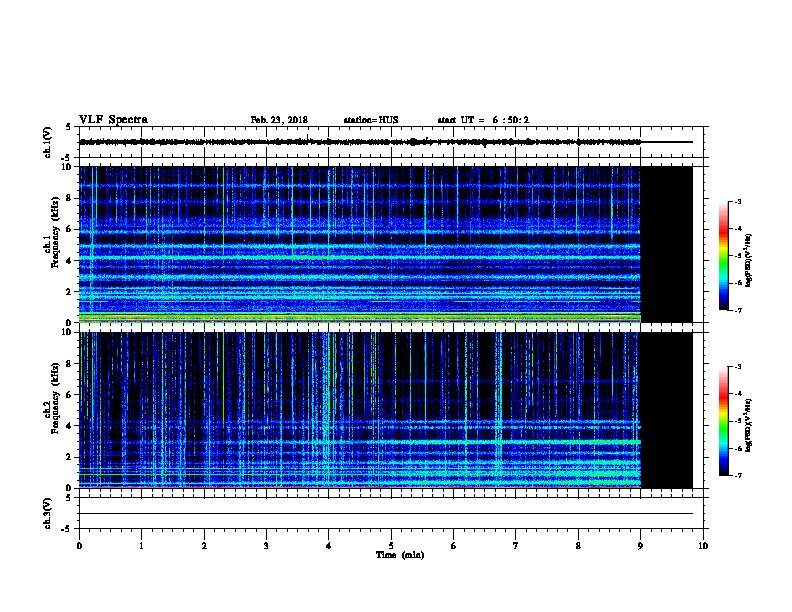Image resolution: width=792 pixels, height=612 pixels.
Task: Click the time axis tick labeled 5
Action: click(391, 545)
